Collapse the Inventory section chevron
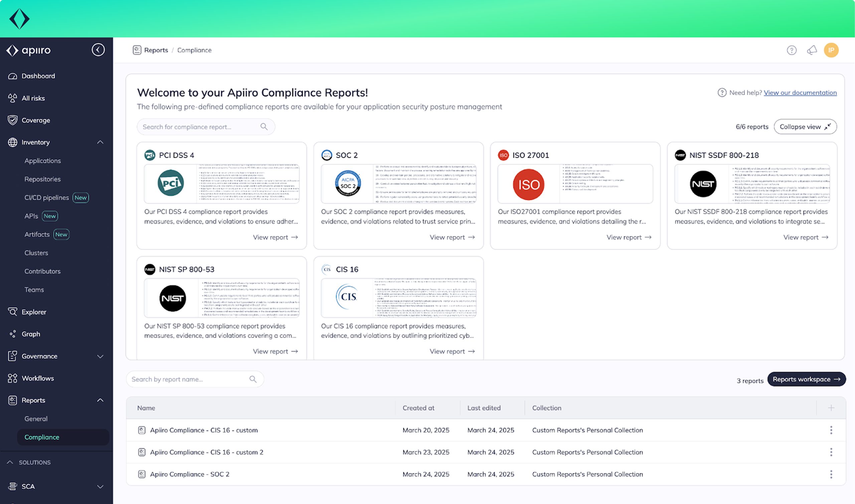This screenshot has width=855, height=504. pyautogui.click(x=100, y=142)
